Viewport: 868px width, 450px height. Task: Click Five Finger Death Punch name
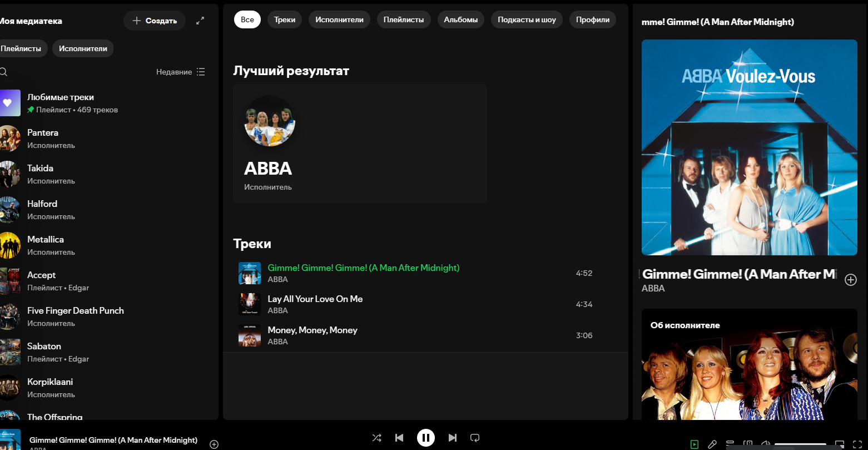tap(76, 310)
